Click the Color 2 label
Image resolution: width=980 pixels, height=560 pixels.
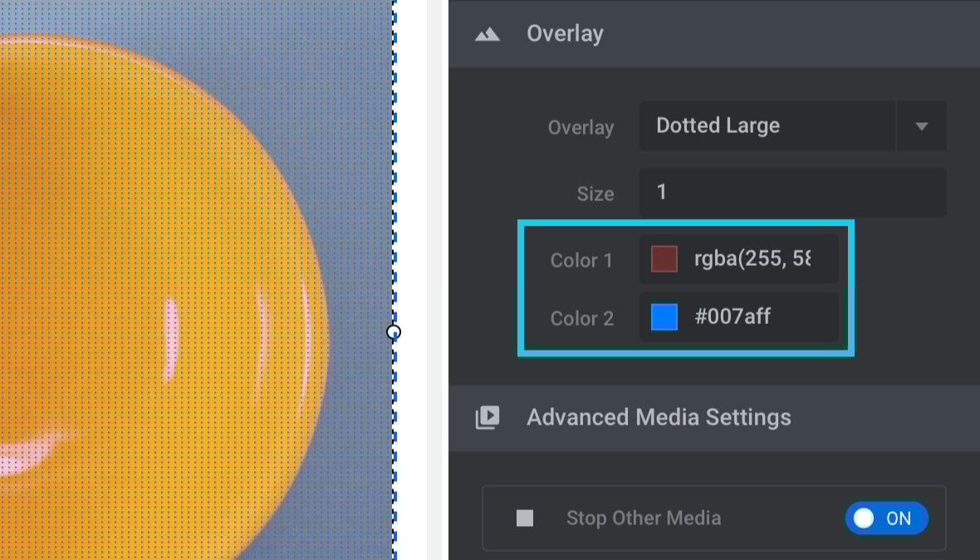582,318
